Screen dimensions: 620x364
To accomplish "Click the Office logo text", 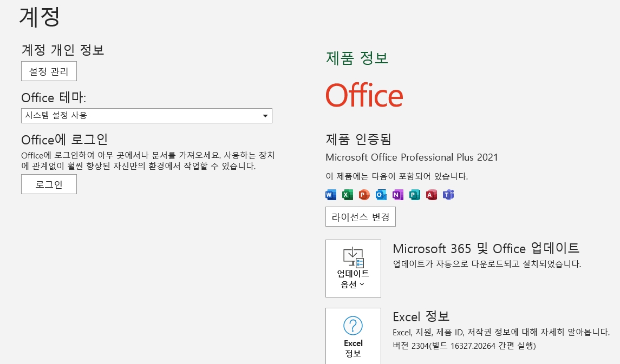I will point(364,96).
